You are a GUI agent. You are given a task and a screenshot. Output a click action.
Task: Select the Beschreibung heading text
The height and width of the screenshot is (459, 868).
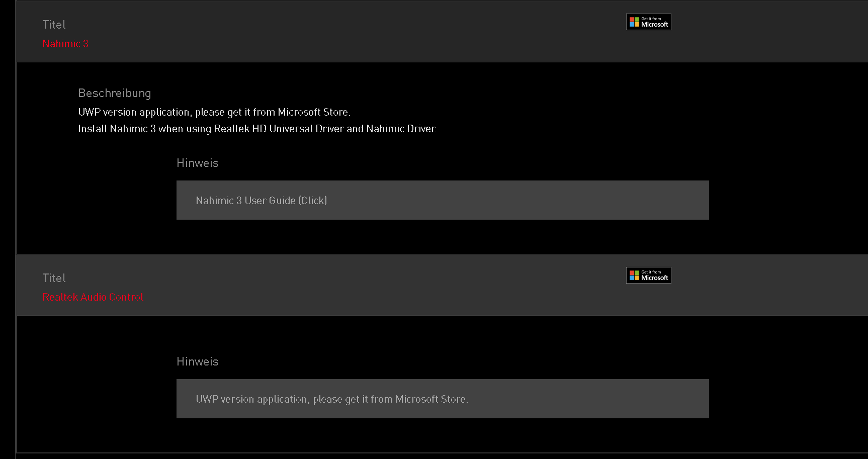[x=115, y=94]
